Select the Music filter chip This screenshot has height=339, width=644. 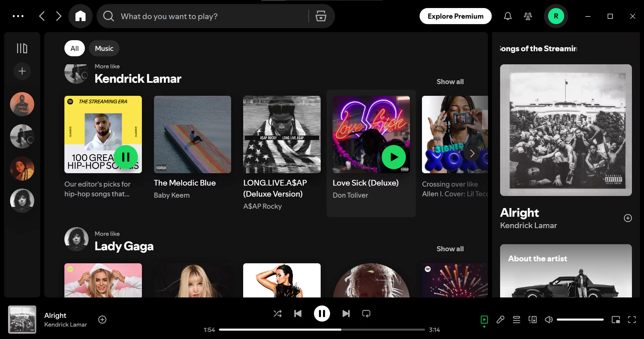pos(104,48)
